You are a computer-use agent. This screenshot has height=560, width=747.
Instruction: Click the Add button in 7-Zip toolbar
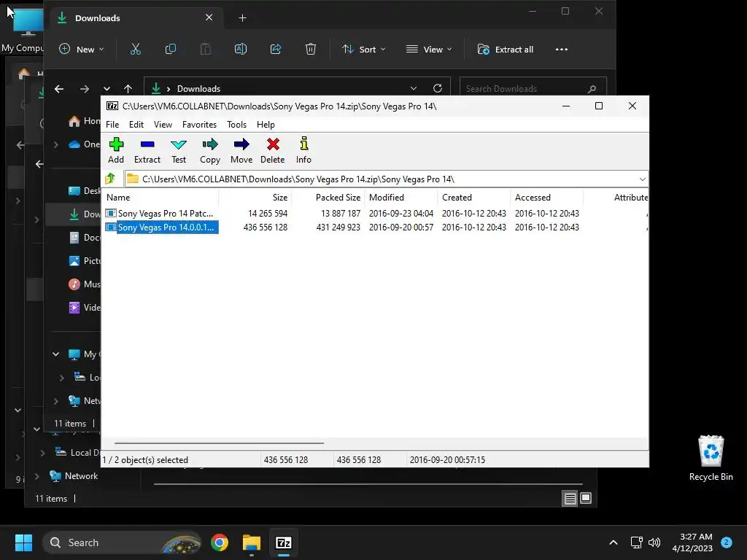click(x=116, y=150)
